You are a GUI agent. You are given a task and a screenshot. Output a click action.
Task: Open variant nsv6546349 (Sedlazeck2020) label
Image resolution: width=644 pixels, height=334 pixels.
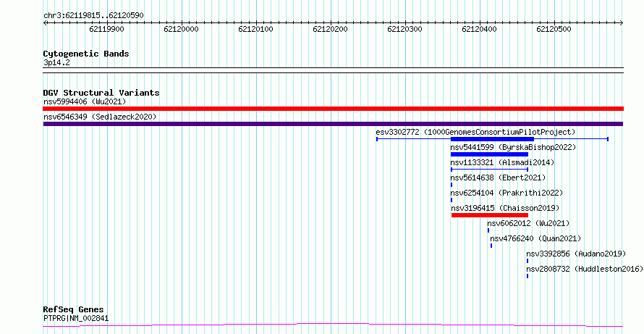100,117
